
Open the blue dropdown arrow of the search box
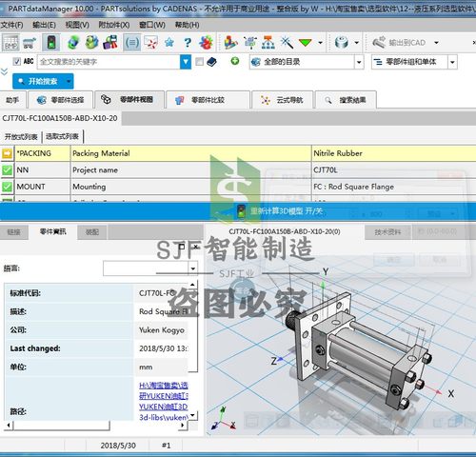click(186, 62)
